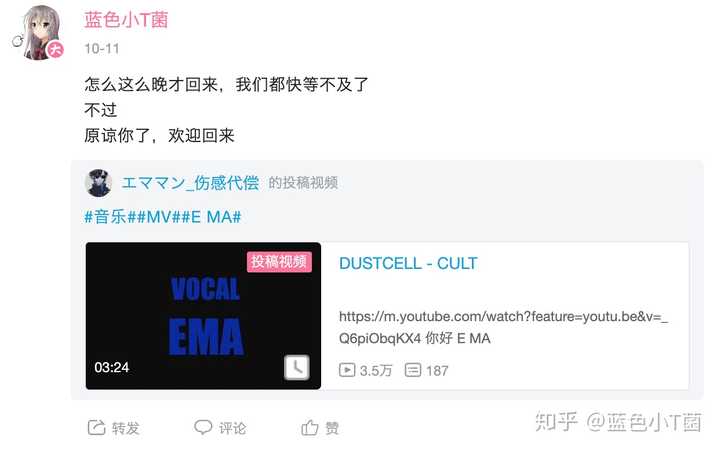This screenshot has width=720, height=451.
Task: Click the watch-later clock icon on video
Action: (297, 367)
